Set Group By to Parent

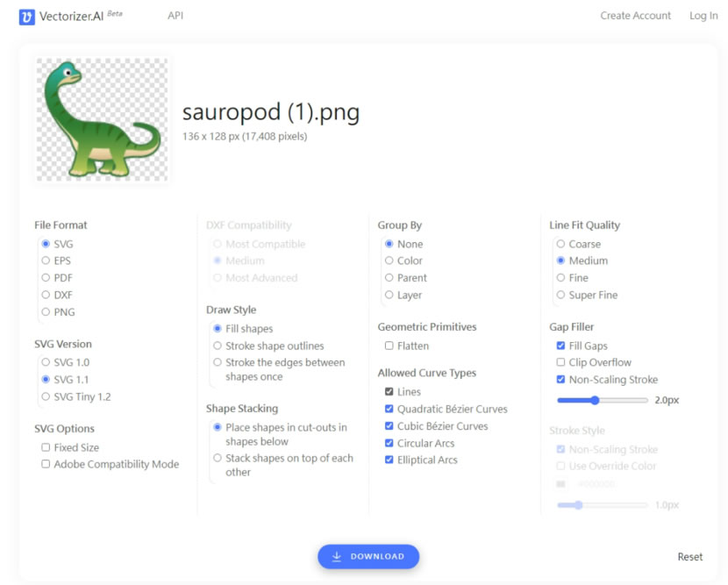click(x=389, y=278)
